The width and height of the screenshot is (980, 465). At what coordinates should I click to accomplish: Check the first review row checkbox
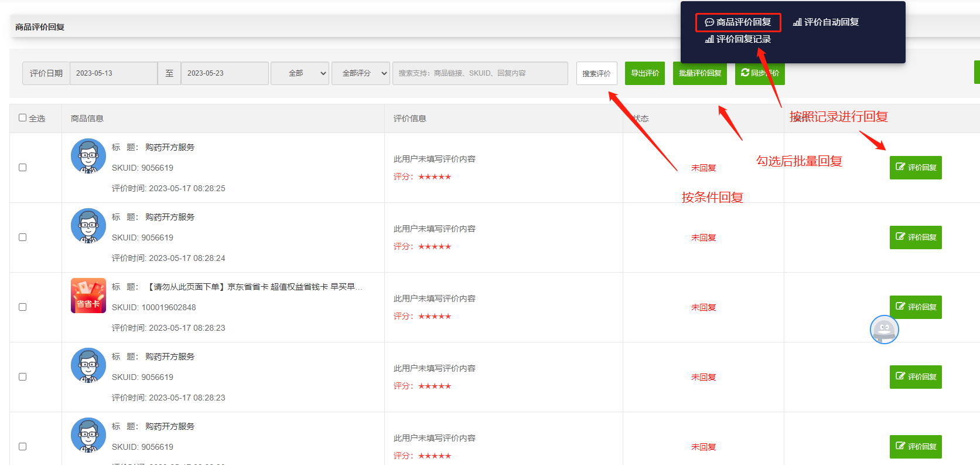23,168
